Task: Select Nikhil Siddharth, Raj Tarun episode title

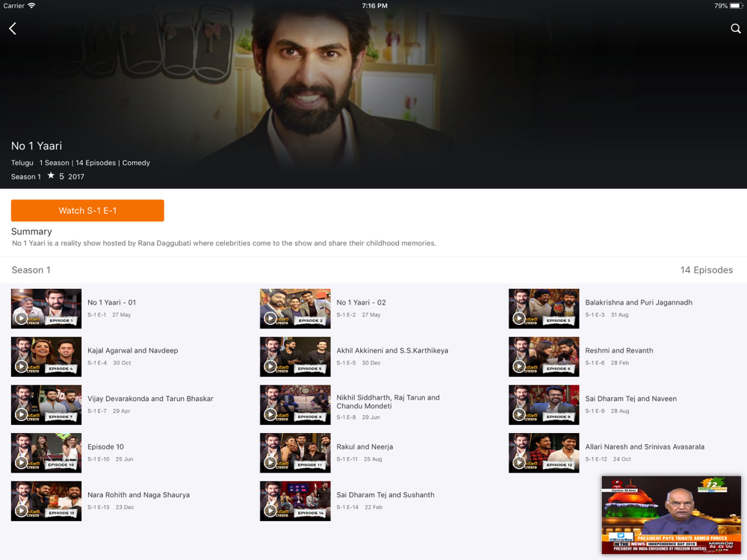Action: tap(388, 402)
